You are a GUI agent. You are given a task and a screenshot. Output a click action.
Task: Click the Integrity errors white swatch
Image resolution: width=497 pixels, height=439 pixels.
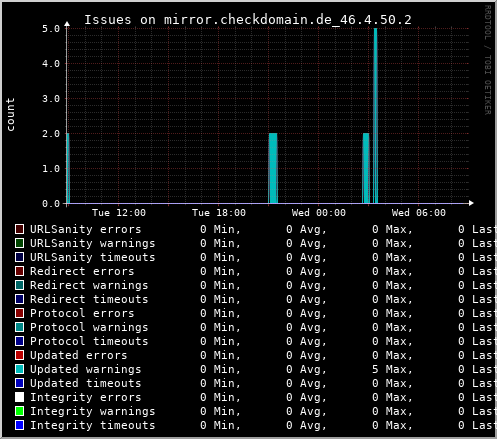20,397
